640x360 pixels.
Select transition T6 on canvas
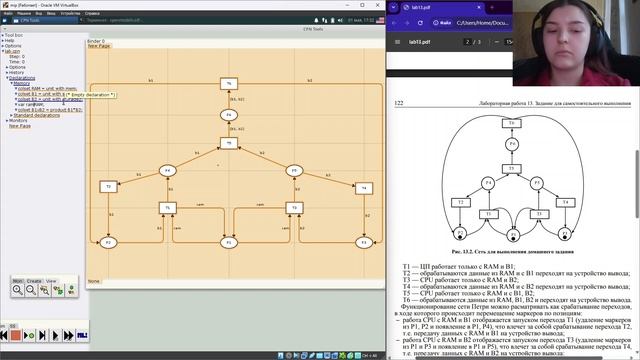pos(229,84)
